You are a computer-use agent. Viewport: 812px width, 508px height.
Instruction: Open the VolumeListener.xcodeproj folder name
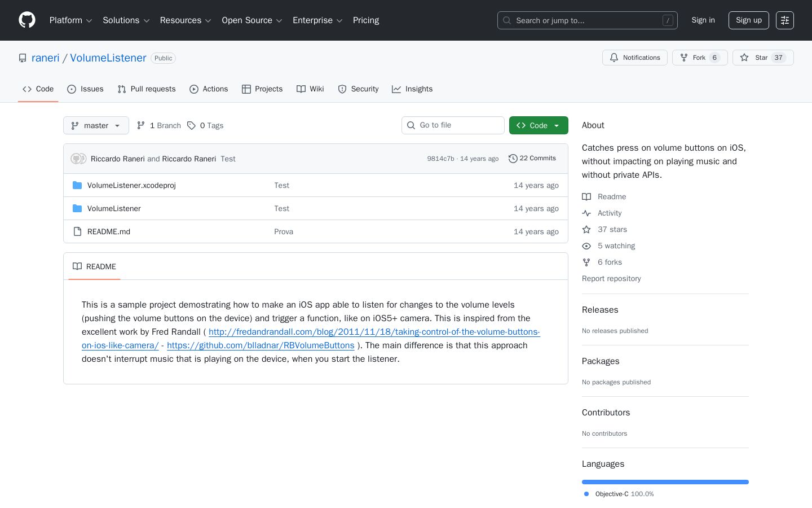(x=131, y=185)
